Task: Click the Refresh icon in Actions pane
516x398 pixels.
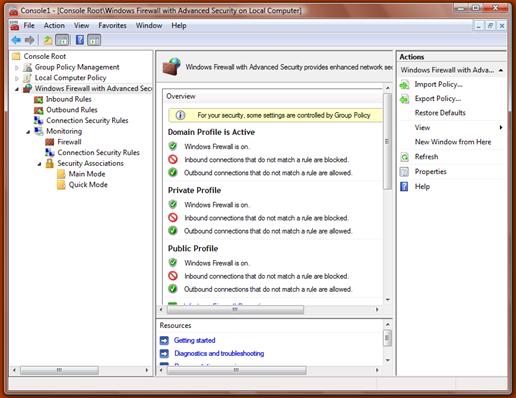Action: 405,157
